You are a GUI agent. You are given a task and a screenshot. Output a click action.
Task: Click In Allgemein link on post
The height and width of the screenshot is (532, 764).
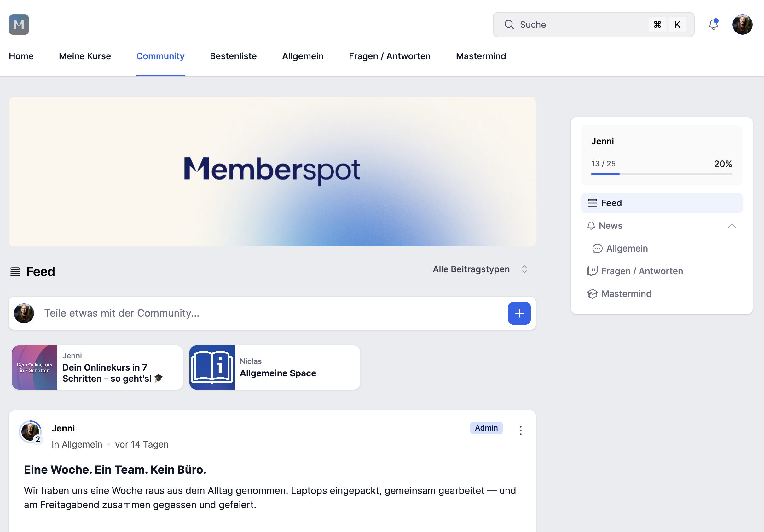pyautogui.click(x=77, y=444)
